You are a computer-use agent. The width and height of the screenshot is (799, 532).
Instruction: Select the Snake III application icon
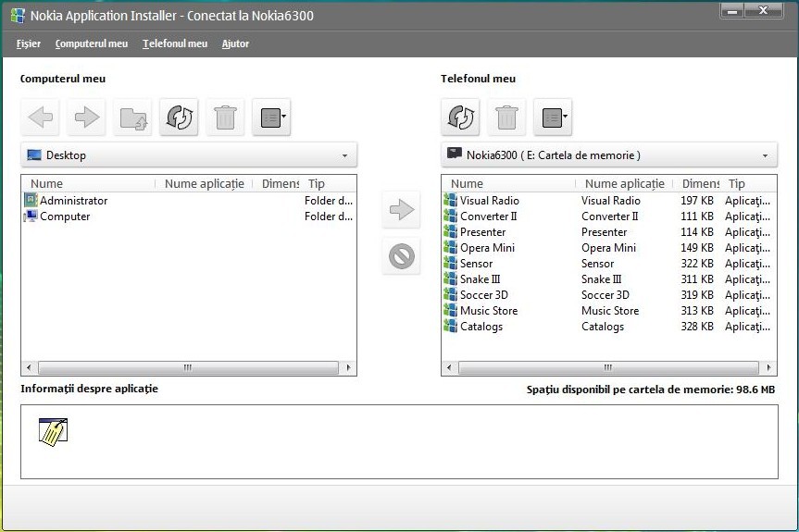[450, 279]
